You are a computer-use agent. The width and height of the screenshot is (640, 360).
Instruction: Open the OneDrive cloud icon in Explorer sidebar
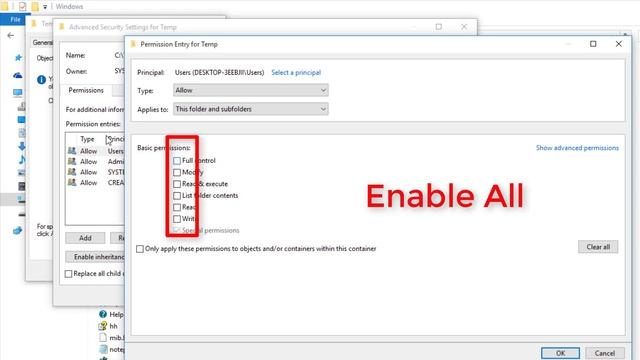click(18, 75)
